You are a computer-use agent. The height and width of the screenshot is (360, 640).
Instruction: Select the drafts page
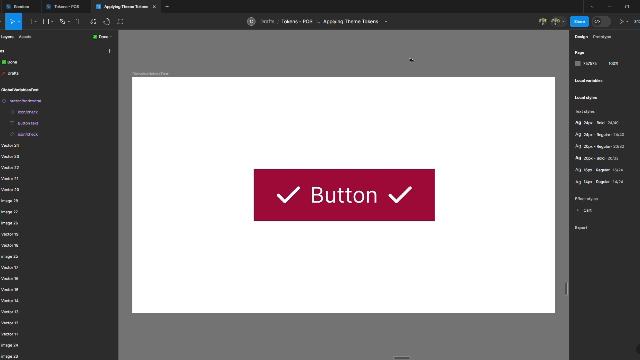[13, 73]
